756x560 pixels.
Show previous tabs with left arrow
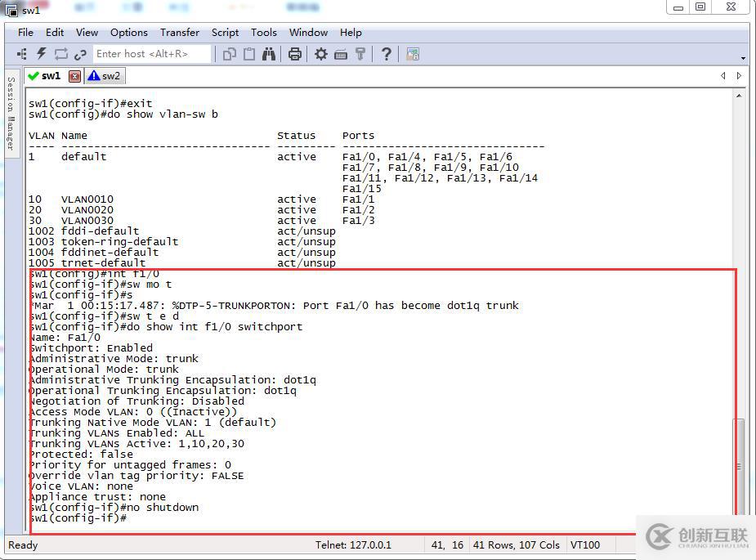pyautogui.click(x=722, y=76)
